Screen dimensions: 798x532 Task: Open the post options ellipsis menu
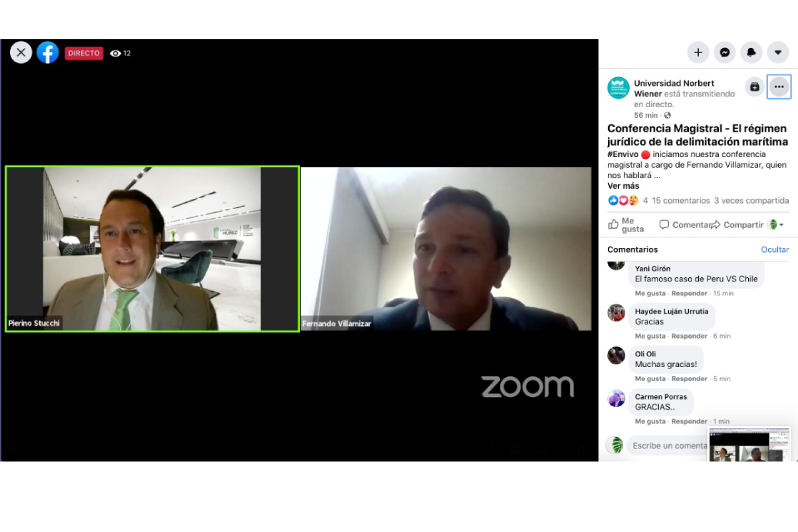click(x=779, y=86)
